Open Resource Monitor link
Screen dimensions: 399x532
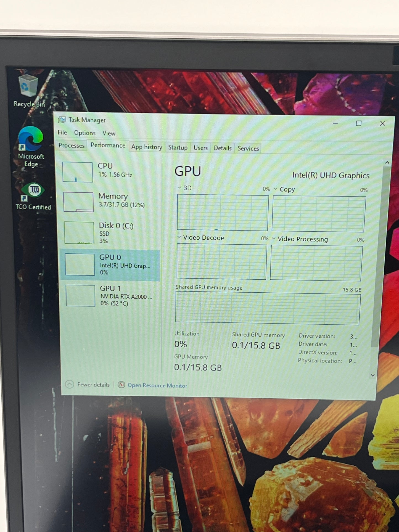pyautogui.click(x=157, y=385)
